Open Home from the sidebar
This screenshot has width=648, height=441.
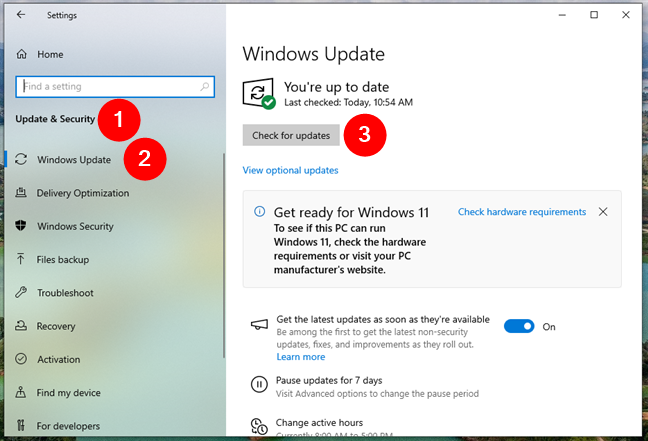pyautogui.click(x=50, y=55)
